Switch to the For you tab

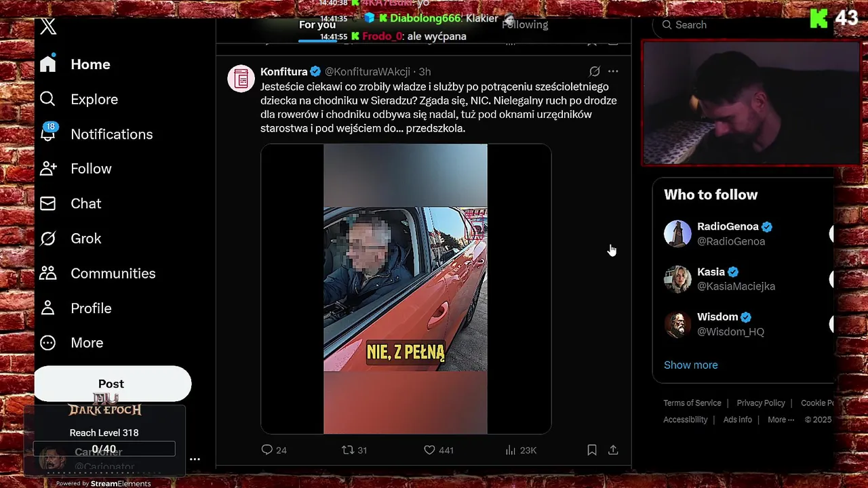pyautogui.click(x=317, y=25)
